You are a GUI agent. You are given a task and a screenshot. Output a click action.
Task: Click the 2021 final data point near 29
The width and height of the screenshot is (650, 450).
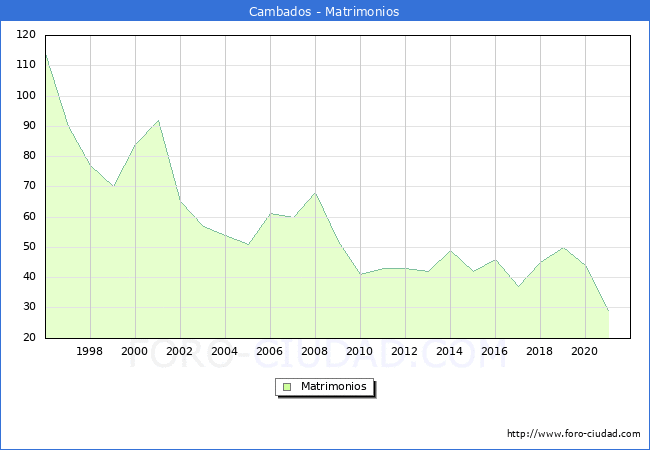[x=608, y=311]
